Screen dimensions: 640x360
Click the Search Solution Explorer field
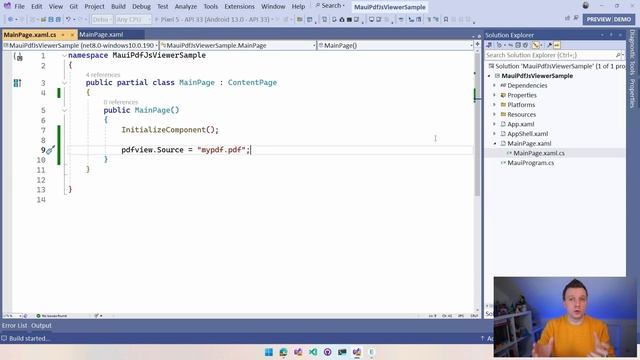pos(549,55)
